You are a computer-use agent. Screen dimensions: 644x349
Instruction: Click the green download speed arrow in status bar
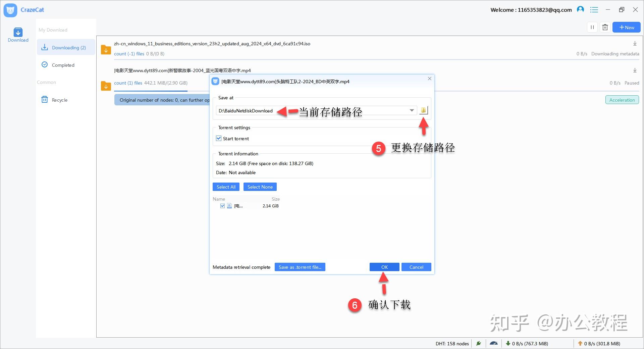pyautogui.click(x=508, y=343)
